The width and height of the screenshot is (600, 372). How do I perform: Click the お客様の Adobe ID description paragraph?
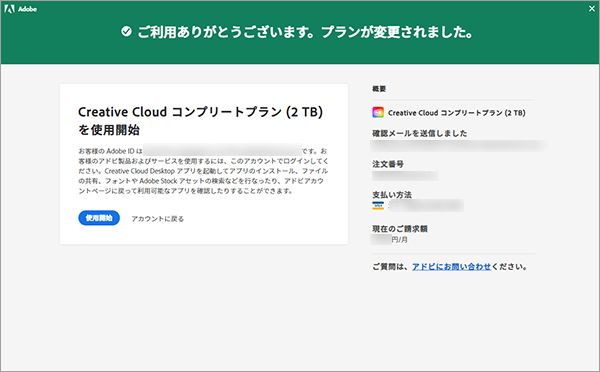(203, 171)
